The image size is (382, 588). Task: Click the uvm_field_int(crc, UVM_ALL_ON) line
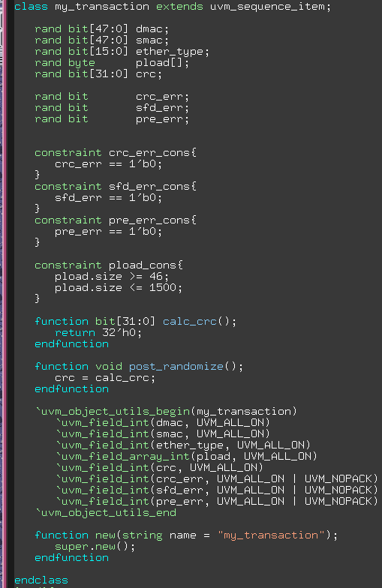point(159,468)
